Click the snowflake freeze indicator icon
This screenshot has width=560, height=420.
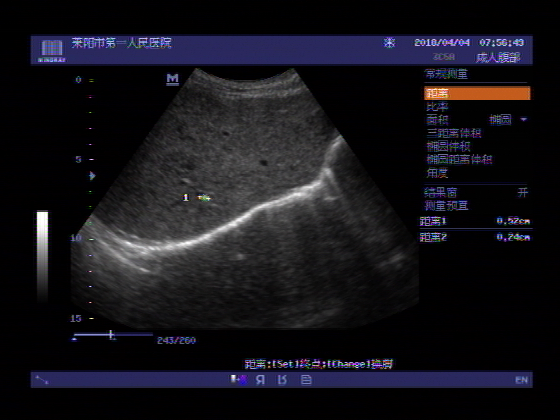pos(389,43)
